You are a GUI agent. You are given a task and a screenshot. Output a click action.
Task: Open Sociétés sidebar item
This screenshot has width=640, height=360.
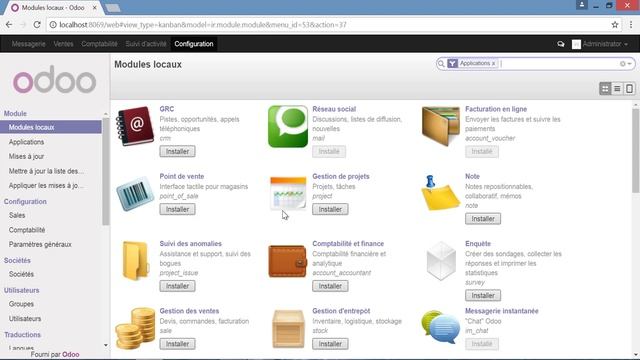21,274
